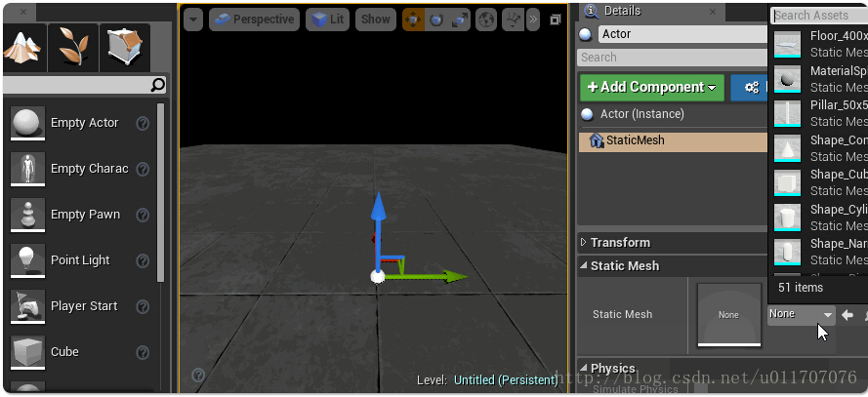Close the left panel tab
The image size is (868, 397).
23,12
